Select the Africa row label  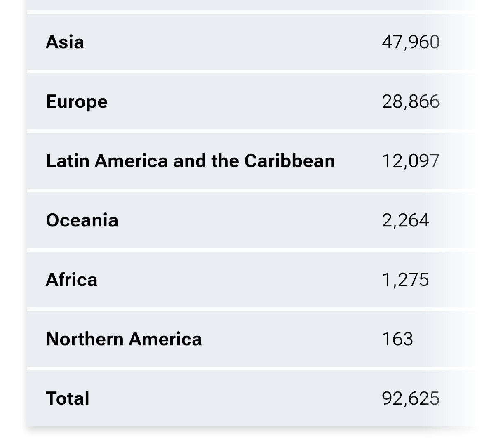tap(71, 280)
